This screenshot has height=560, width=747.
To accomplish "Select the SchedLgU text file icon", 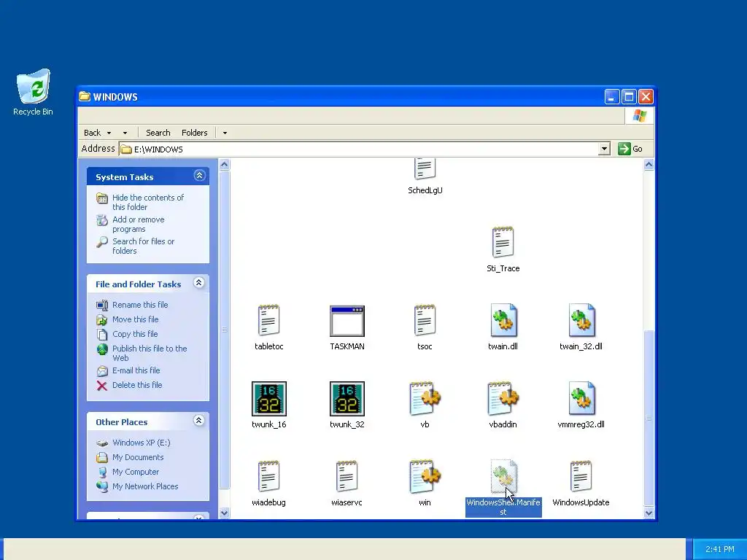I will coord(425,169).
